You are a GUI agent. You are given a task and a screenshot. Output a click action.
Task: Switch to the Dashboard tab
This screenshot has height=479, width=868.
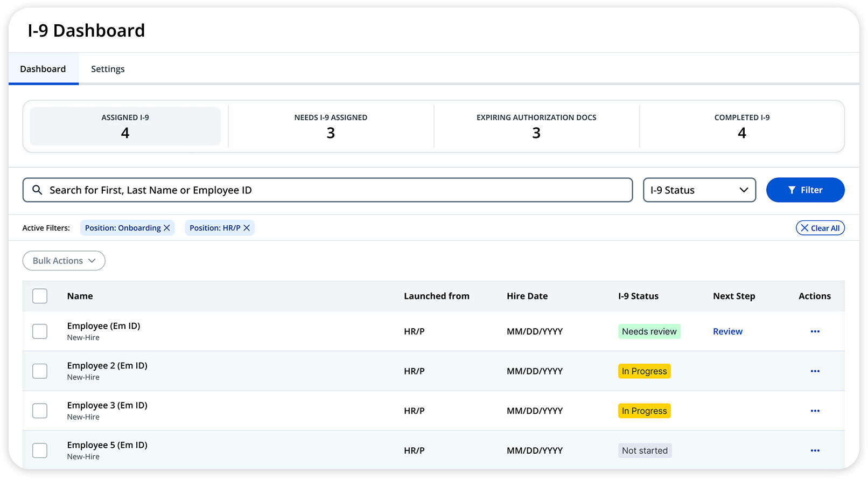[43, 69]
